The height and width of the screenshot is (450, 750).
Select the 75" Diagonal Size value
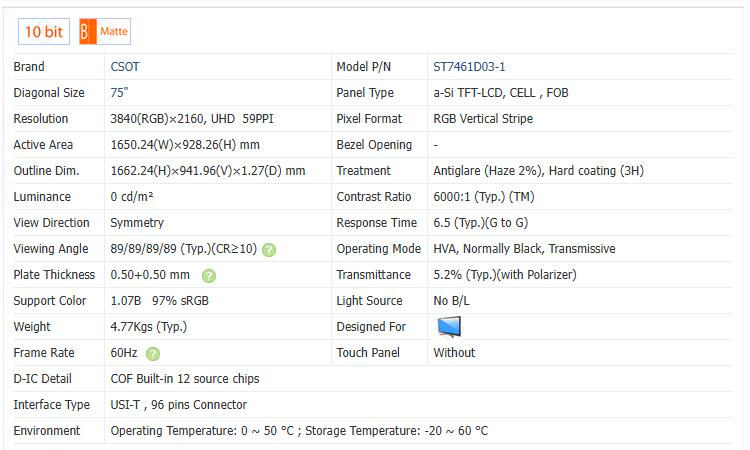pos(120,93)
